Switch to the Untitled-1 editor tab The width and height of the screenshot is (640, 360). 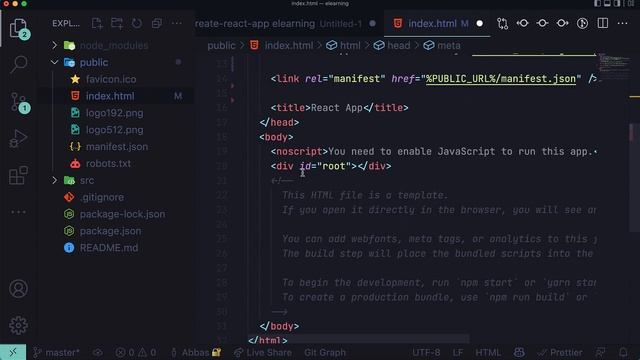click(x=286, y=24)
